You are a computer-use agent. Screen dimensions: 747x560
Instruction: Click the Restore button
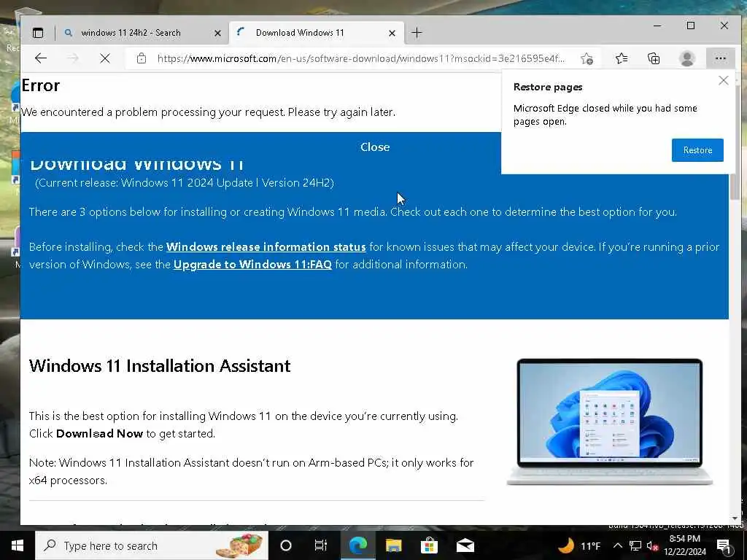point(697,150)
